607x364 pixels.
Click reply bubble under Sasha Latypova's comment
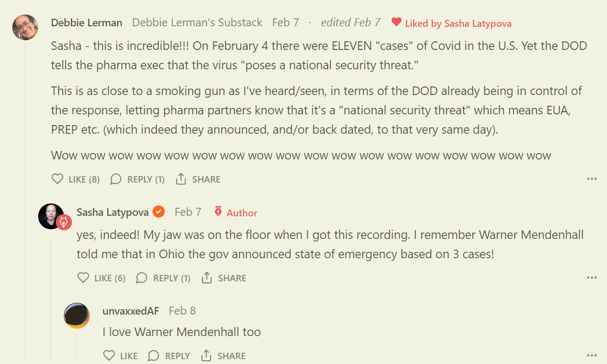tap(141, 278)
